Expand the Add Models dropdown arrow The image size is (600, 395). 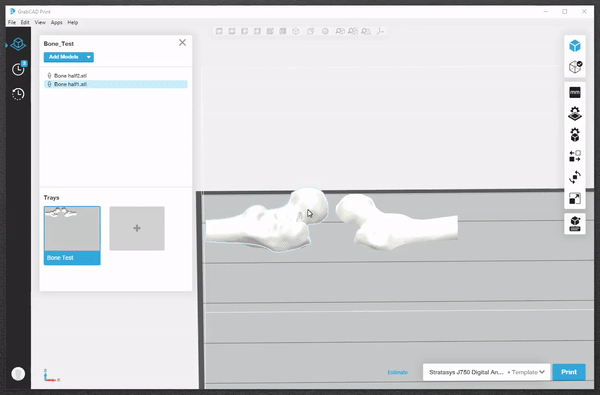[89, 57]
